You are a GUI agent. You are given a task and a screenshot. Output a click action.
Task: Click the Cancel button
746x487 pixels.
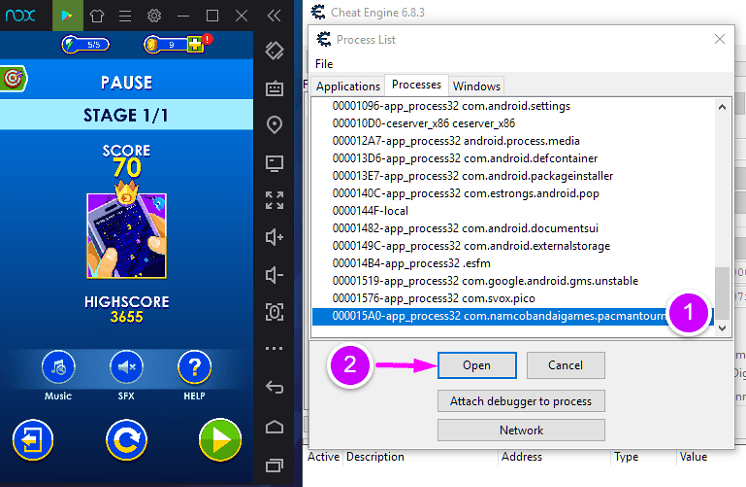565,365
